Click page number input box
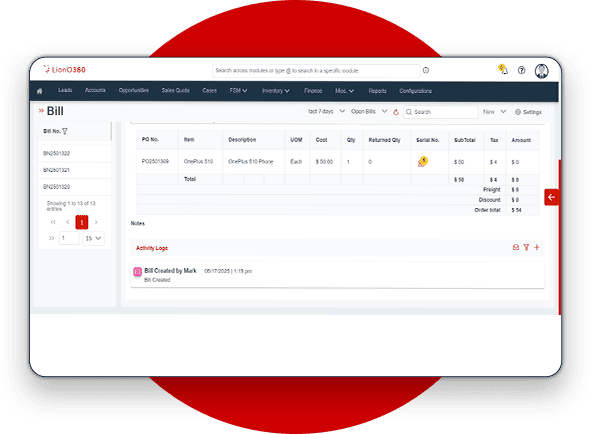 (x=69, y=238)
